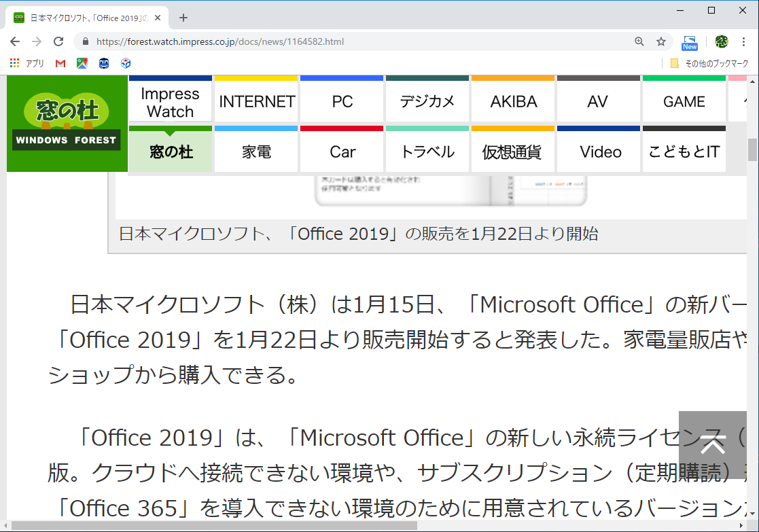Open the Google apps grid icon
759x532 pixels.
15,63
